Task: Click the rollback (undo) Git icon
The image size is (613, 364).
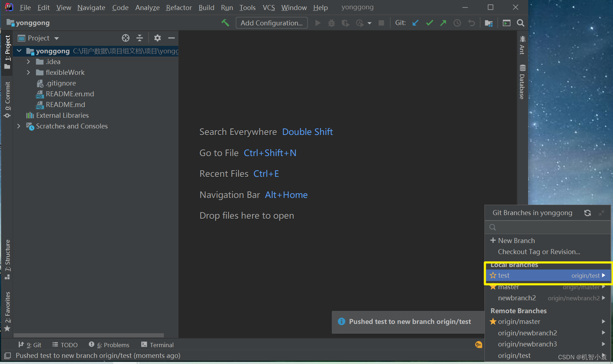Action: click(472, 23)
